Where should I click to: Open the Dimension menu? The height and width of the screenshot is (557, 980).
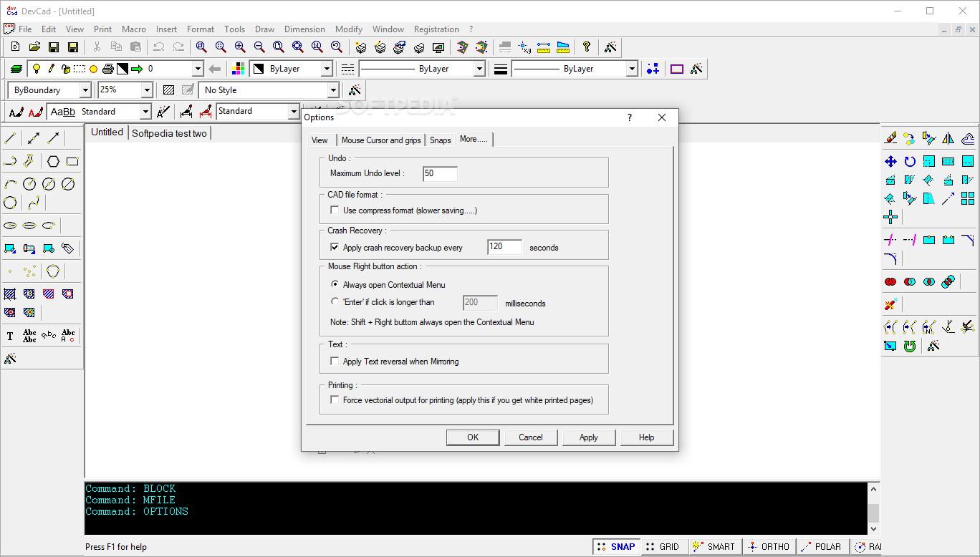point(304,29)
